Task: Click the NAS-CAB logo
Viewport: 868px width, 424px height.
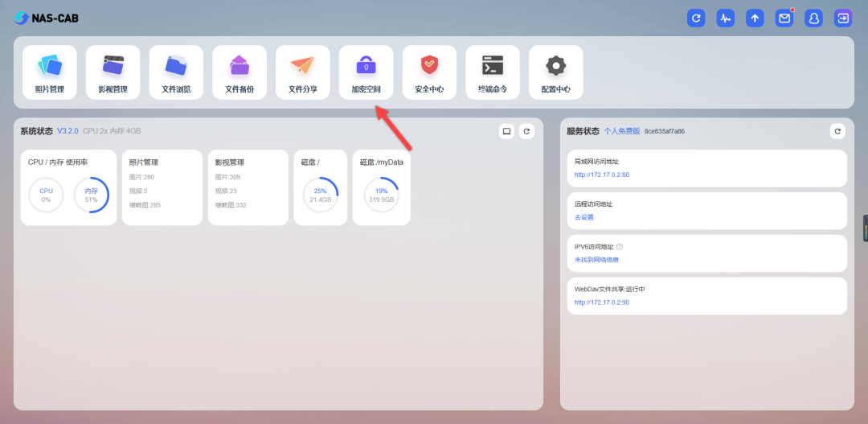Action: [46, 19]
